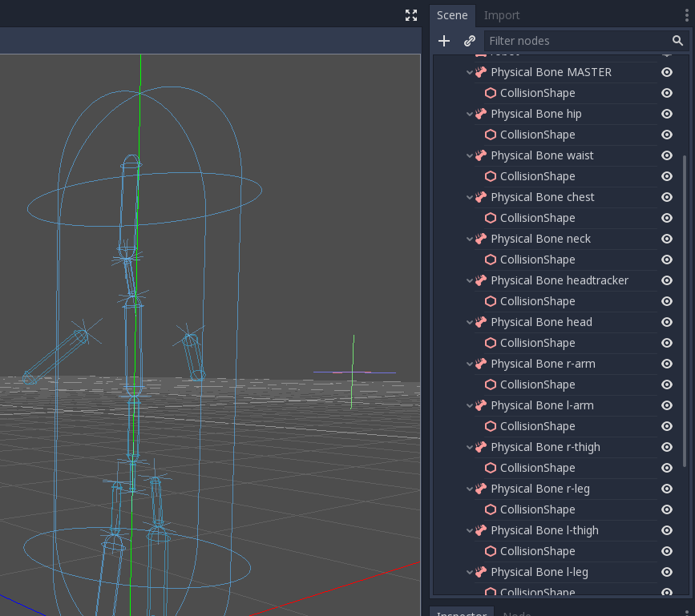Viewport: 695px width, 616px height.
Task: Switch to the Import tab
Action: coord(502,15)
